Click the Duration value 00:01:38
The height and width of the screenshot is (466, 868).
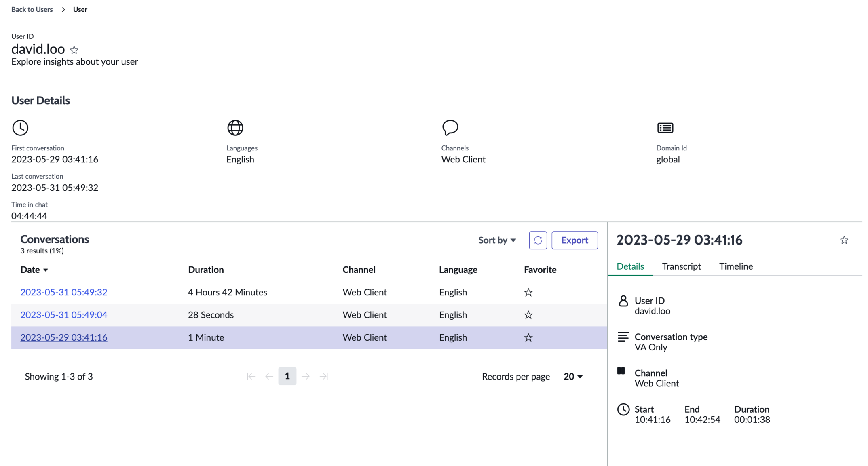tap(752, 420)
